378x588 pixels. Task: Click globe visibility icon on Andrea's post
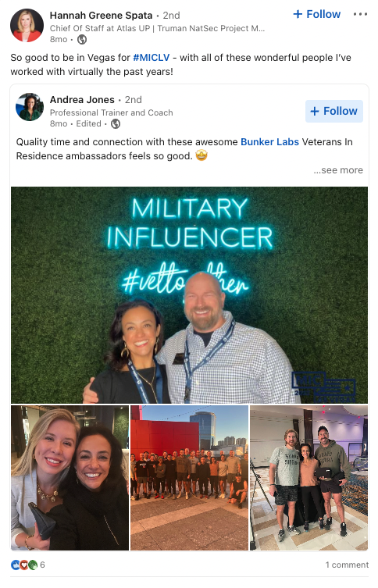[x=116, y=123]
